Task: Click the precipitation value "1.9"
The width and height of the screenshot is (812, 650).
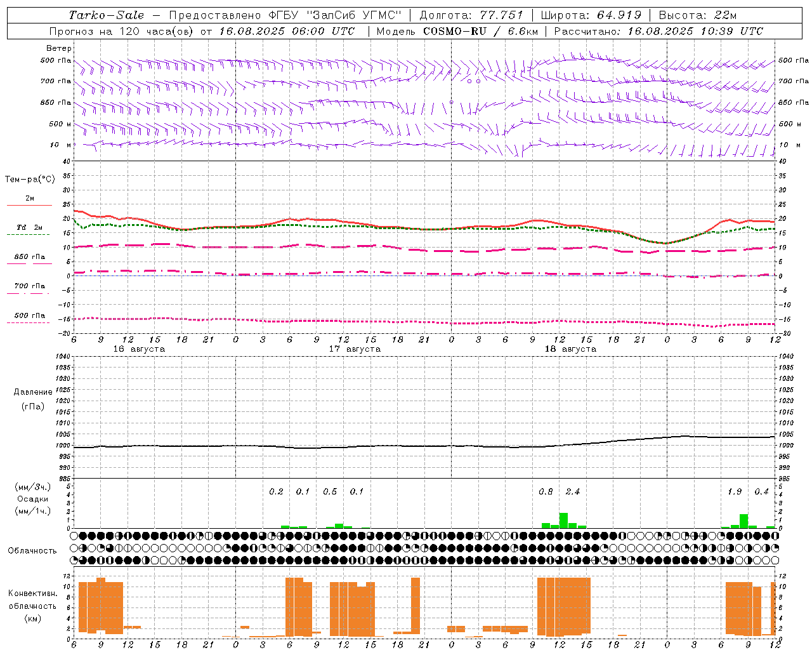Action: tap(735, 491)
